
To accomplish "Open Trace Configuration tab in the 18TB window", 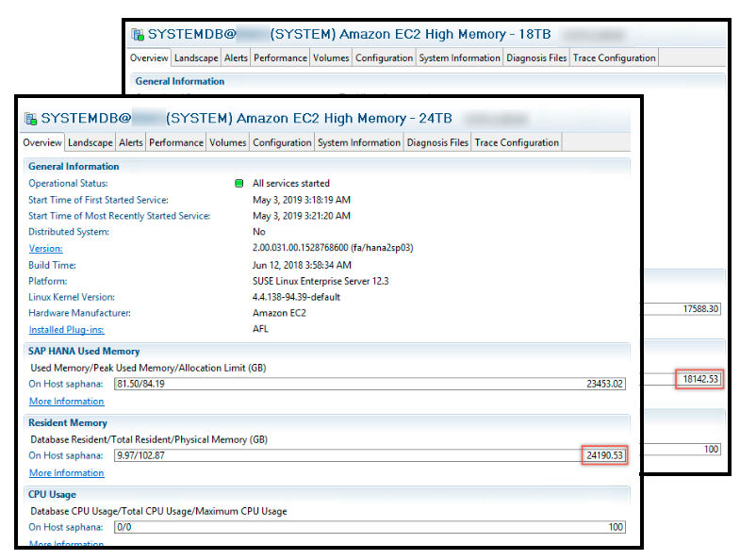I will [614, 58].
